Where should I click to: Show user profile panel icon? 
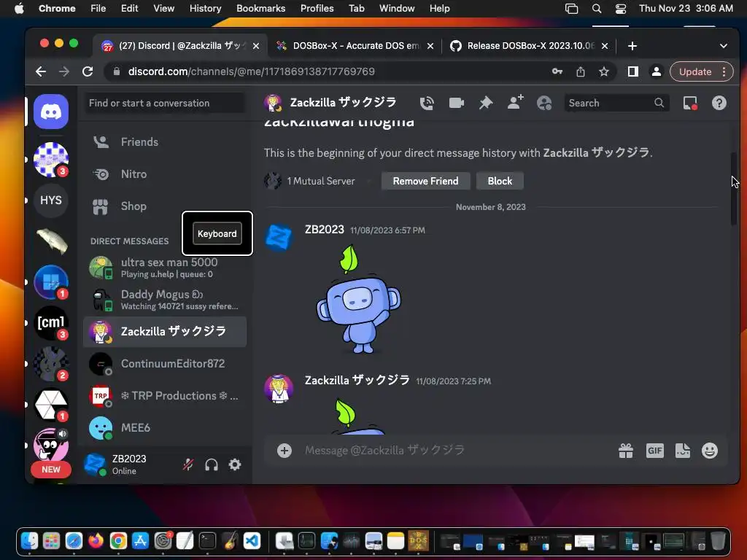544,103
